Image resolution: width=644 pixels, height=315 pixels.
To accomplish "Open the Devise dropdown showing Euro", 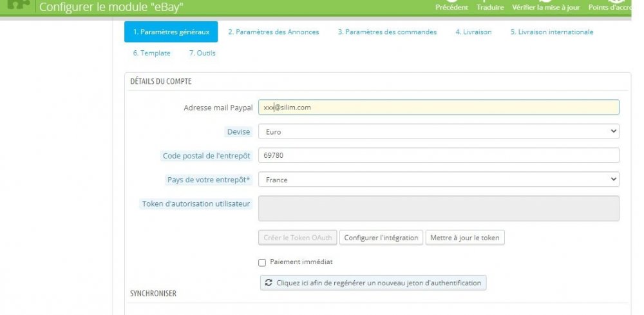I will click(x=439, y=131).
